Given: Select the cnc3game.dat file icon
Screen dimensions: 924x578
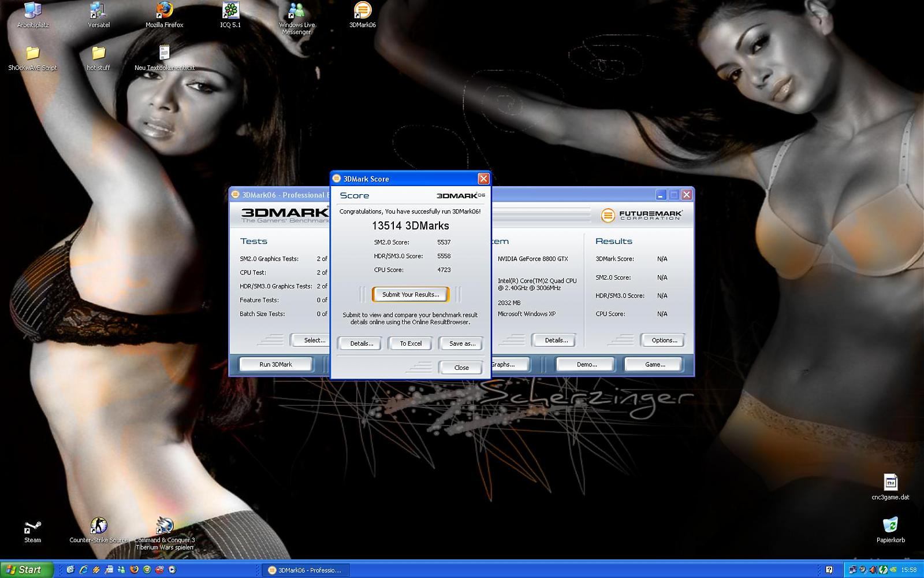Looking at the screenshot, I should (x=891, y=487).
